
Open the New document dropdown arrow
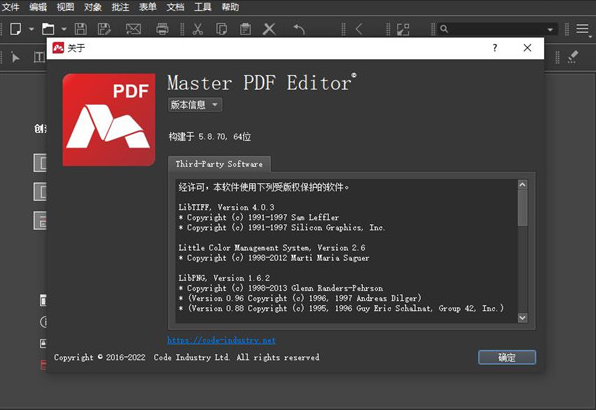31,29
